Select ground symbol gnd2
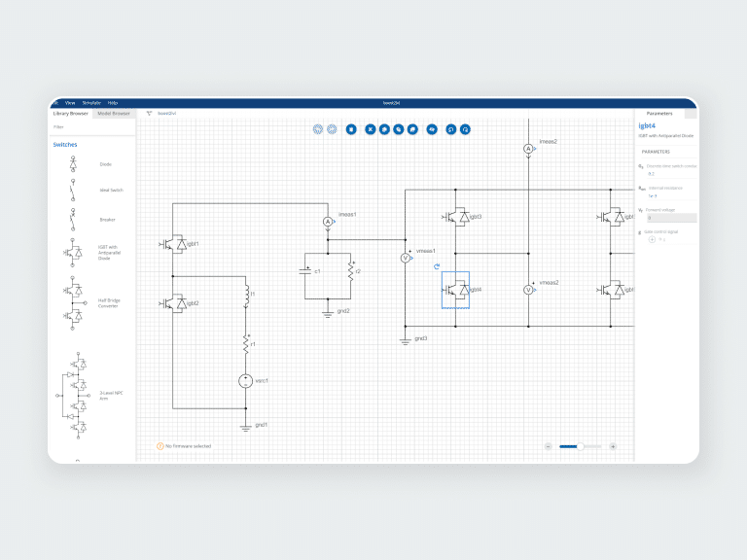The image size is (747, 560). (328, 313)
